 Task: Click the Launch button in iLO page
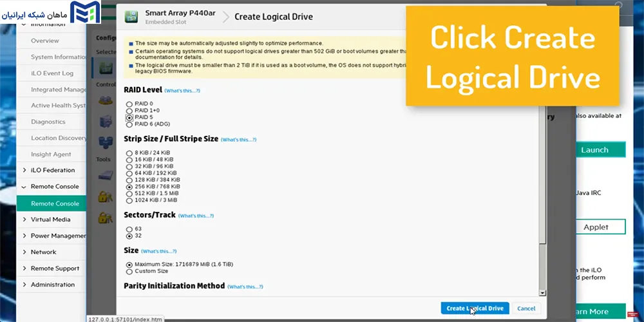click(x=600, y=150)
